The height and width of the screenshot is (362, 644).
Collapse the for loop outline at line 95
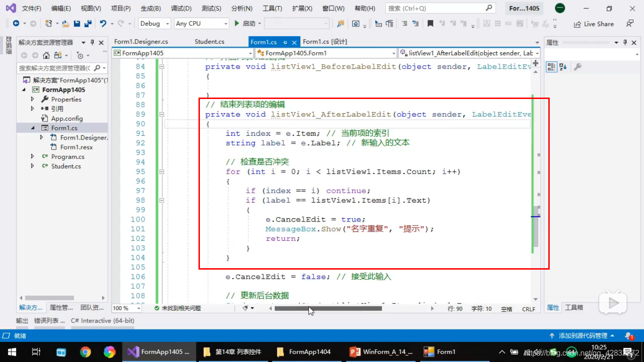point(161,172)
